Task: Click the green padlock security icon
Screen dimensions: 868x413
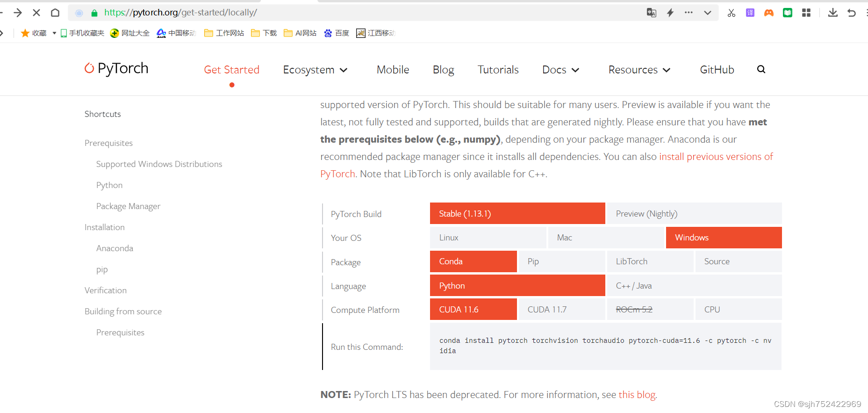Action: pyautogui.click(x=94, y=13)
